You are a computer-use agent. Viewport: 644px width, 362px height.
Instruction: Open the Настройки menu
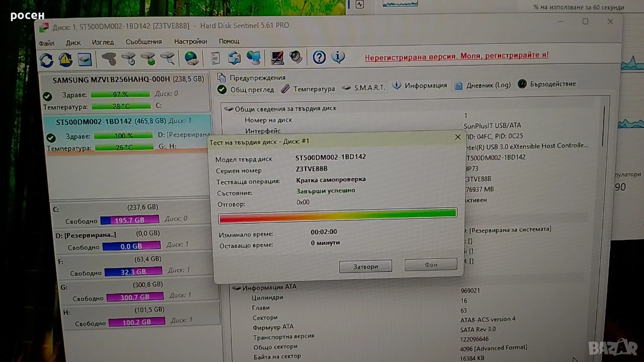pyautogui.click(x=190, y=42)
